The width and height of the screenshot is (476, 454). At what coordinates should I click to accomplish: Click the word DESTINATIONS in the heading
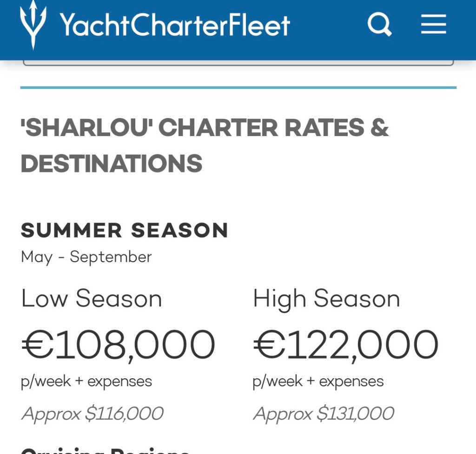(x=112, y=164)
